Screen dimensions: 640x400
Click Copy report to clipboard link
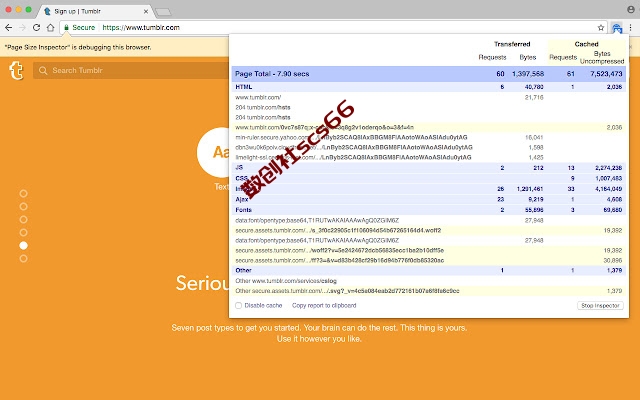point(324,305)
